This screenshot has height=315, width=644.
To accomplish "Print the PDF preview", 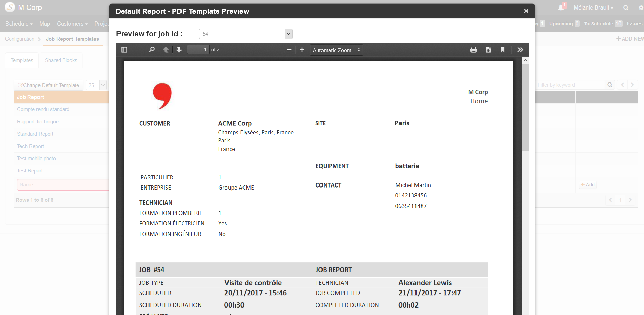I will click(x=474, y=50).
